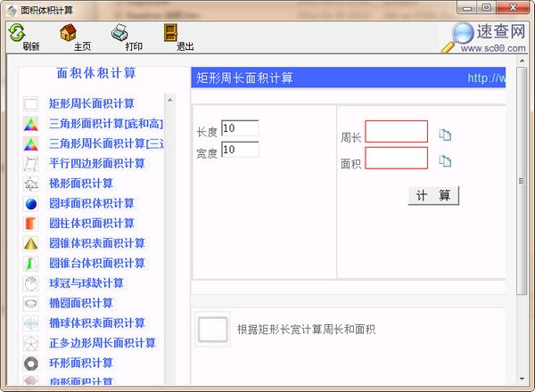
Task: Open 三角形面积计算[底和高] link
Action: point(106,124)
